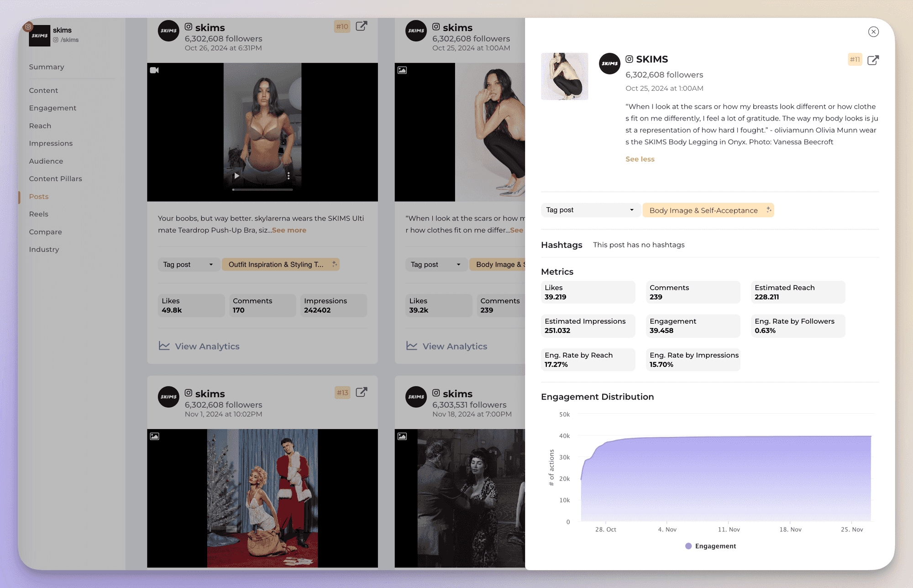Click Likes 39.219 metric tile
The width and height of the screenshot is (913, 588).
[588, 292]
